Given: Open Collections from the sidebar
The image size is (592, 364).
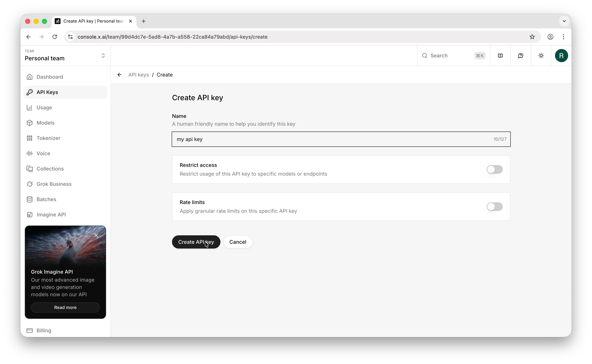Looking at the screenshot, I should pyautogui.click(x=50, y=169).
